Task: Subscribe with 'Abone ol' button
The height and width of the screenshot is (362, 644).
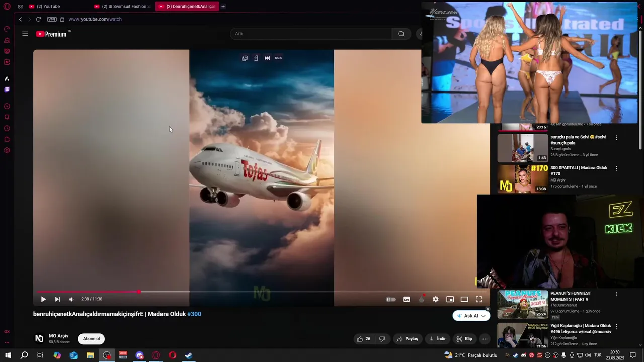Action: click(91, 339)
